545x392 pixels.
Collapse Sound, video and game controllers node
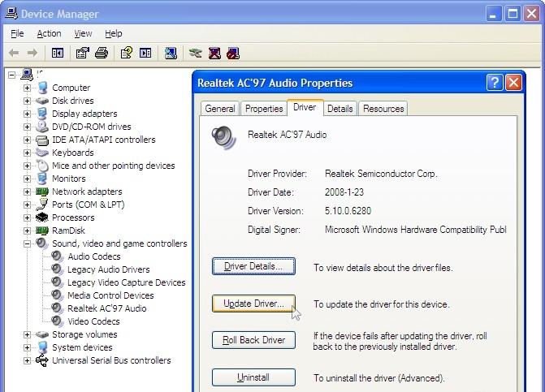(27, 243)
